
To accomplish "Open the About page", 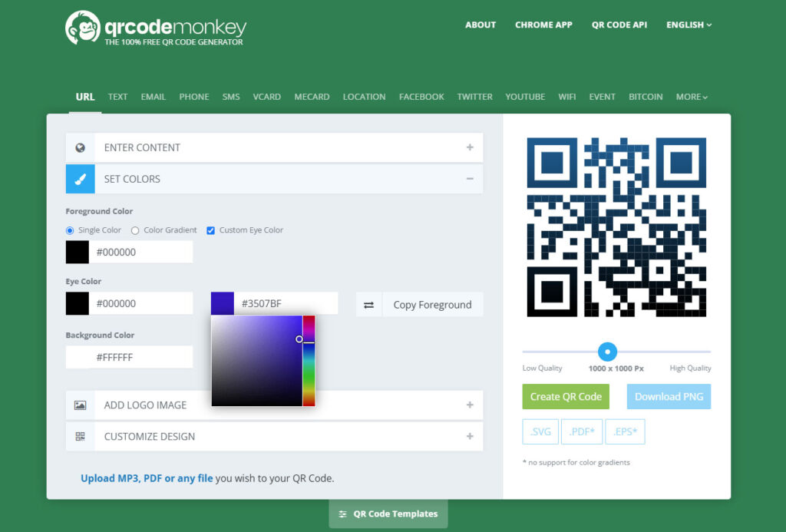I will click(481, 25).
